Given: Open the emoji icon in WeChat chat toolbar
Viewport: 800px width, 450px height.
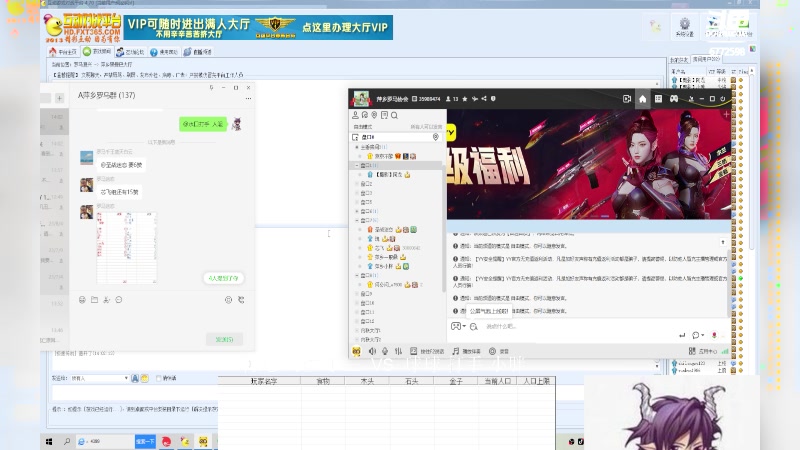Looking at the screenshot, I should pyautogui.click(x=82, y=300).
